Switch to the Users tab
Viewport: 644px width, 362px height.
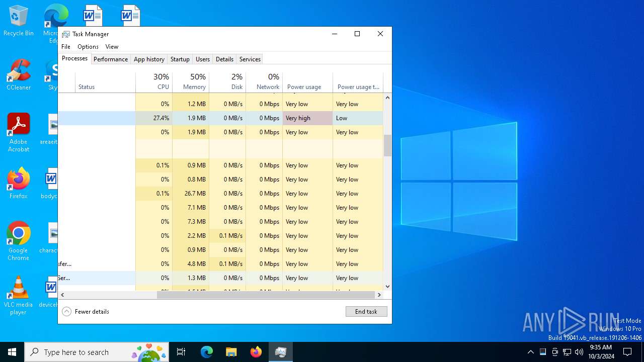click(203, 59)
